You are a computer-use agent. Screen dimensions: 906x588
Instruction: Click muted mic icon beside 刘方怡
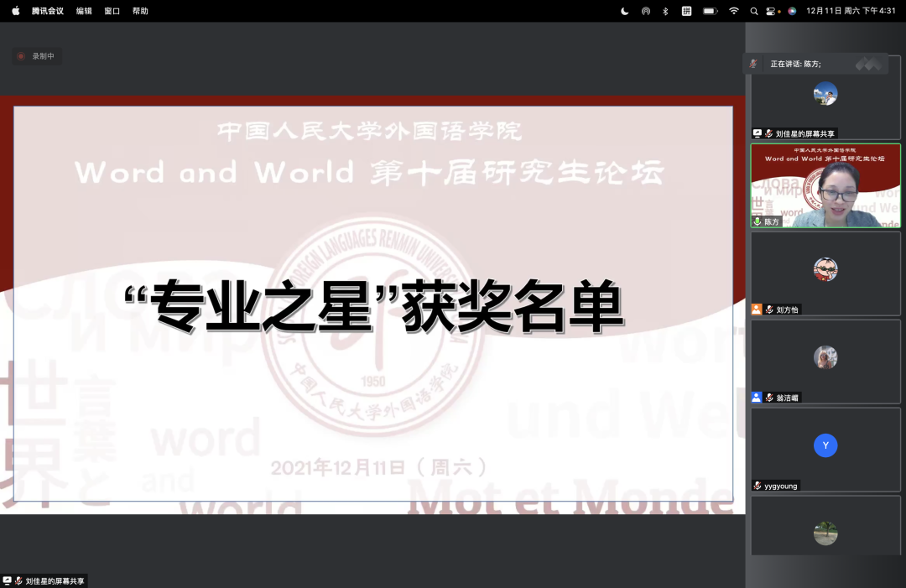(768, 310)
